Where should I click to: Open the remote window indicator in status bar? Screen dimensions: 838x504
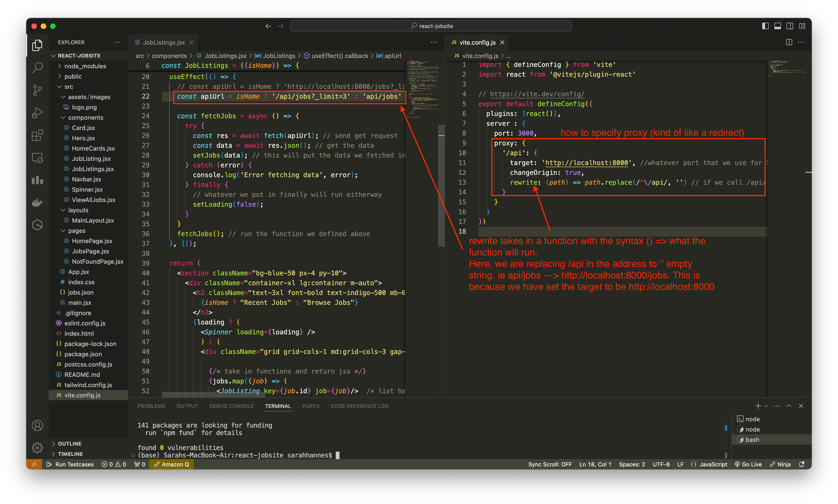coord(34,464)
